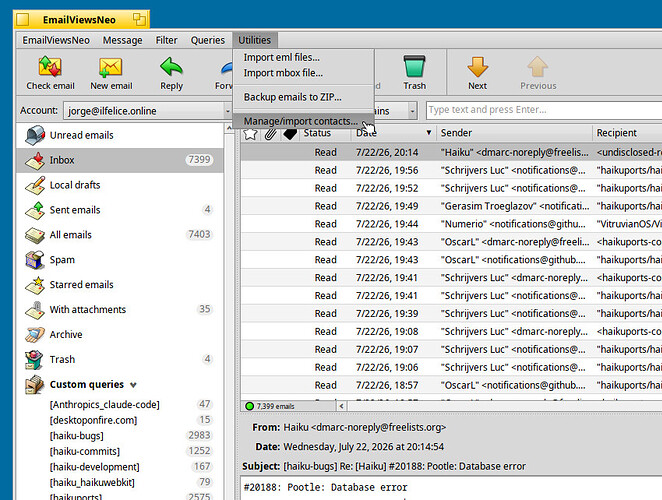The height and width of the screenshot is (500, 662).
Task: Collapse the Custom queries section arrow
Action: 133,385
